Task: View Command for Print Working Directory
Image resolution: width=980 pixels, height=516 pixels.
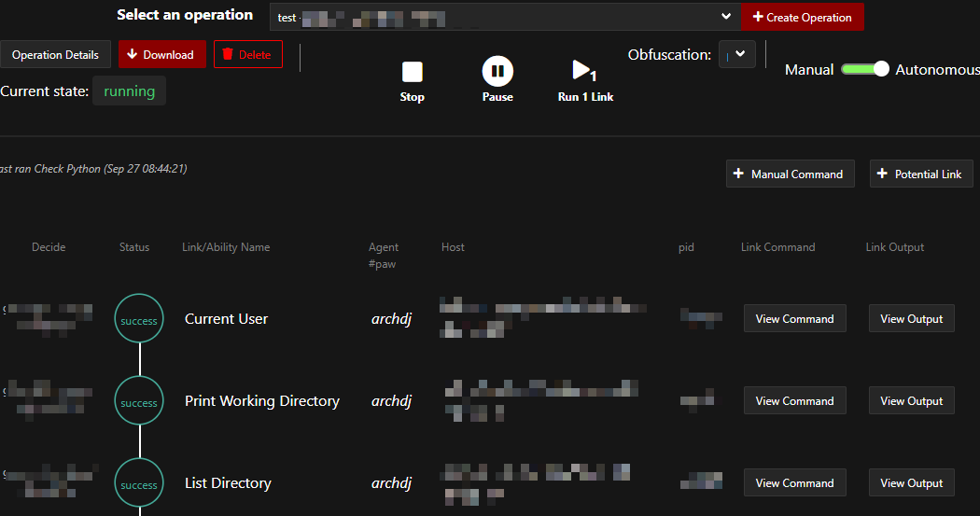Action: click(x=794, y=400)
